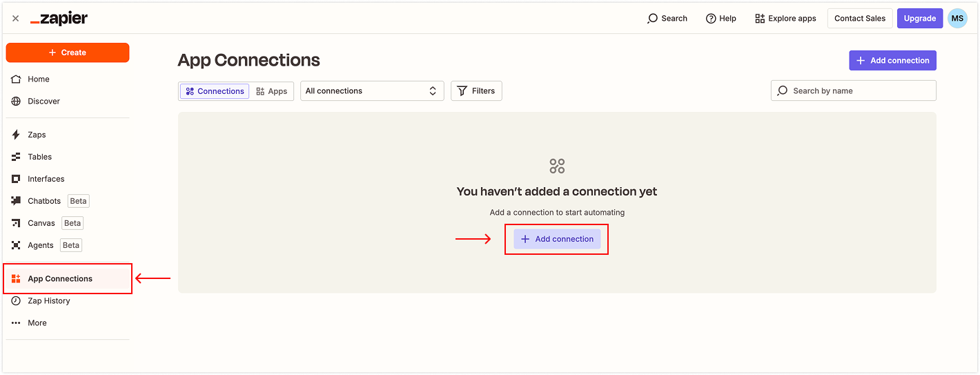Click the Canvas icon in sidebar

pyautogui.click(x=16, y=223)
